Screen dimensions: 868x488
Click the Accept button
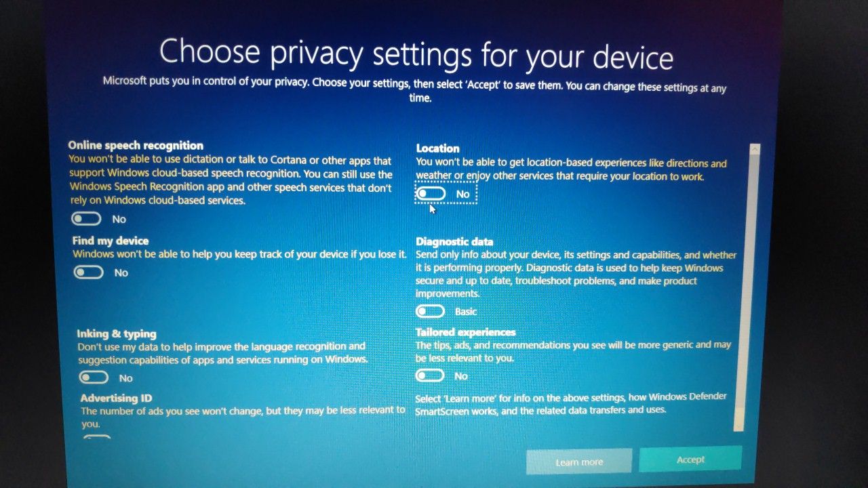point(690,460)
